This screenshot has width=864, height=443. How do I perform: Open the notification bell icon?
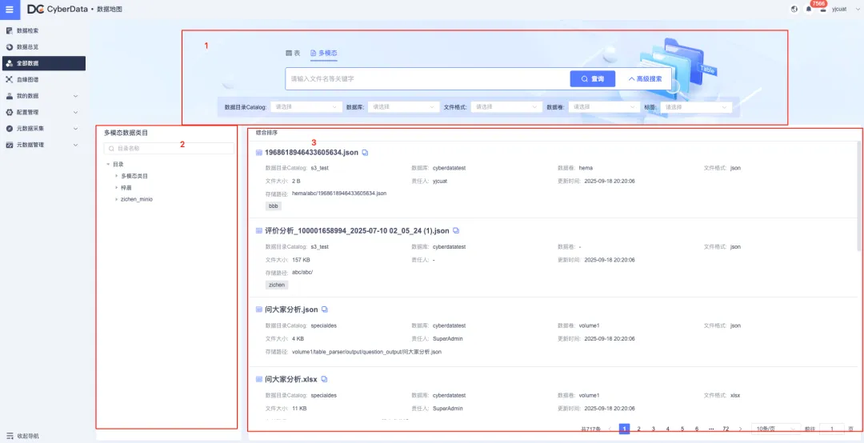[x=809, y=9]
